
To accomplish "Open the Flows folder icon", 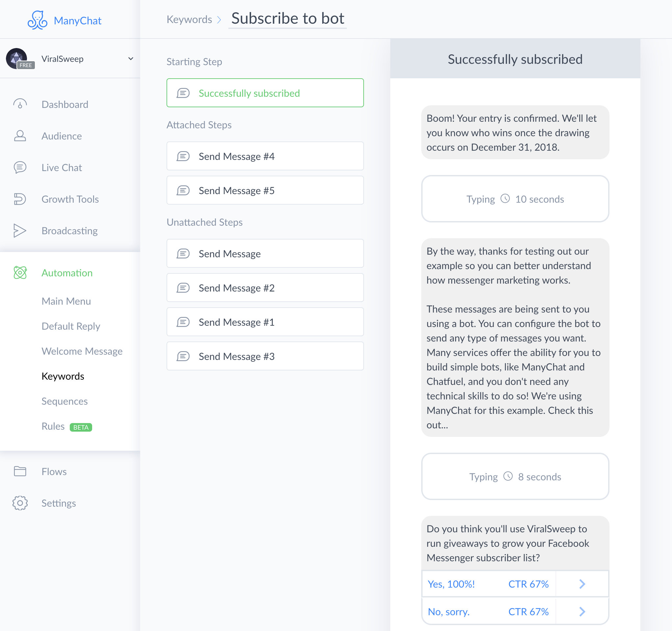I will coord(20,471).
